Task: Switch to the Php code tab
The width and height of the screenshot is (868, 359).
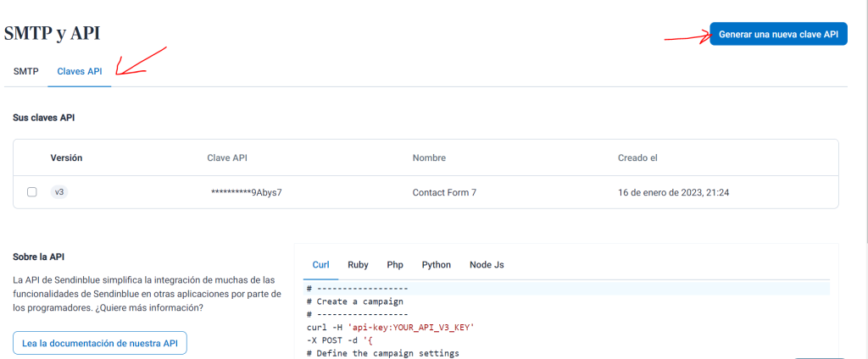Action: coord(395,264)
